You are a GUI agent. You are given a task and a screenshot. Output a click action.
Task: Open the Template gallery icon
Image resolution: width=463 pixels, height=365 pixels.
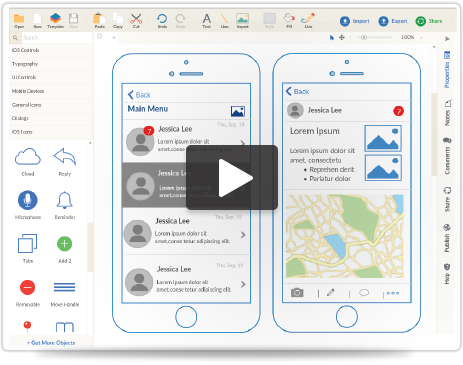[55, 21]
